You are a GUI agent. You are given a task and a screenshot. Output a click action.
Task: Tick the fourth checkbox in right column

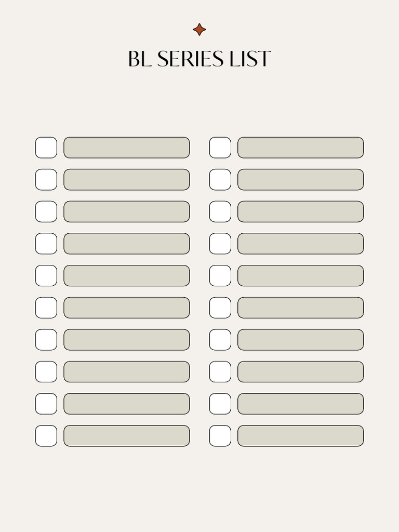[x=220, y=244]
